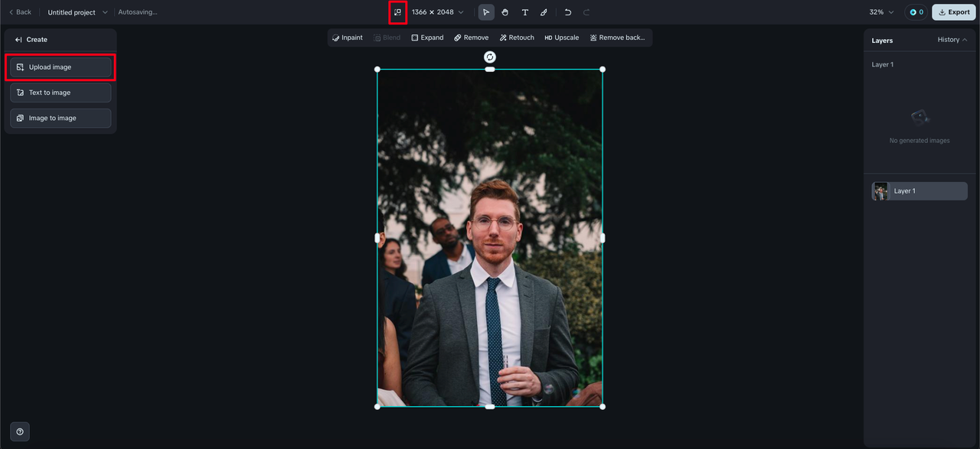Click the bottom-right corner handle of the image
Image resolution: width=980 pixels, height=449 pixels.
[x=603, y=406]
